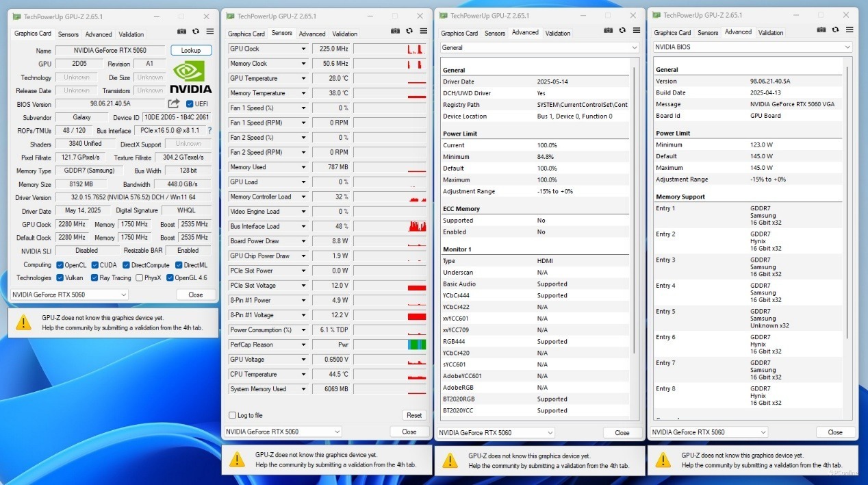Click the GPU Name field value

click(x=110, y=51)
